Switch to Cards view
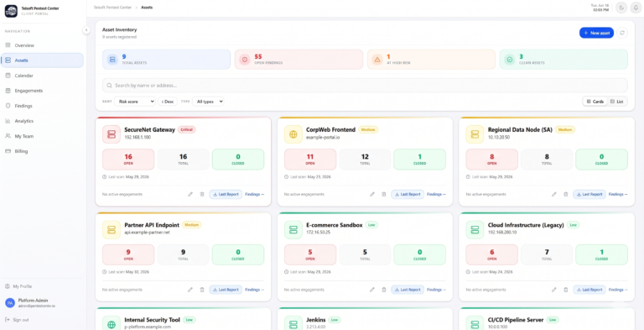Image resolution: width=644 pixels, height=330 pixels. tap(595, 102)
